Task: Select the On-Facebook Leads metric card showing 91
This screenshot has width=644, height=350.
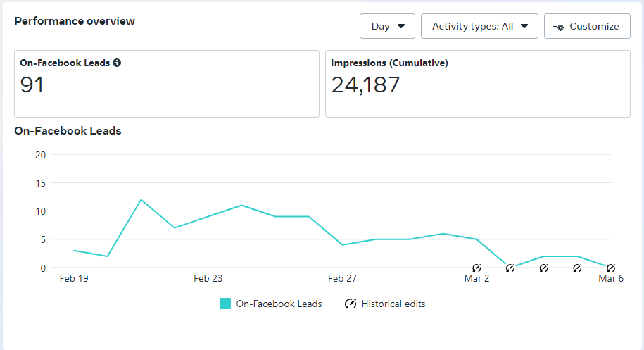Action: tap(167, 84)
